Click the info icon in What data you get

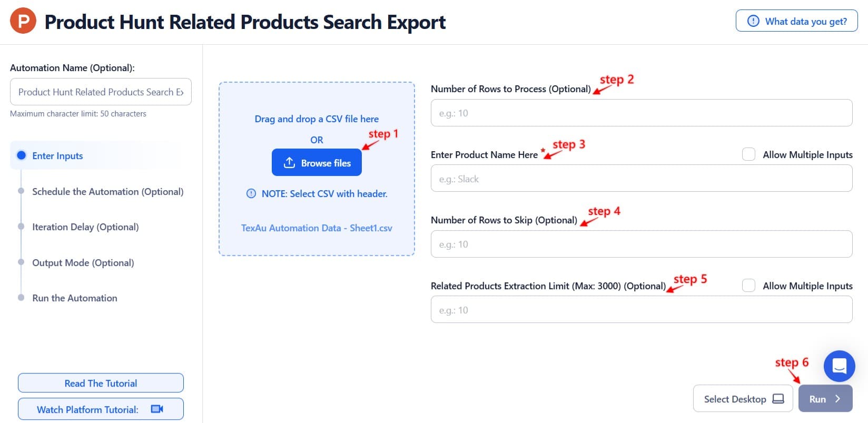pos(753,21)
